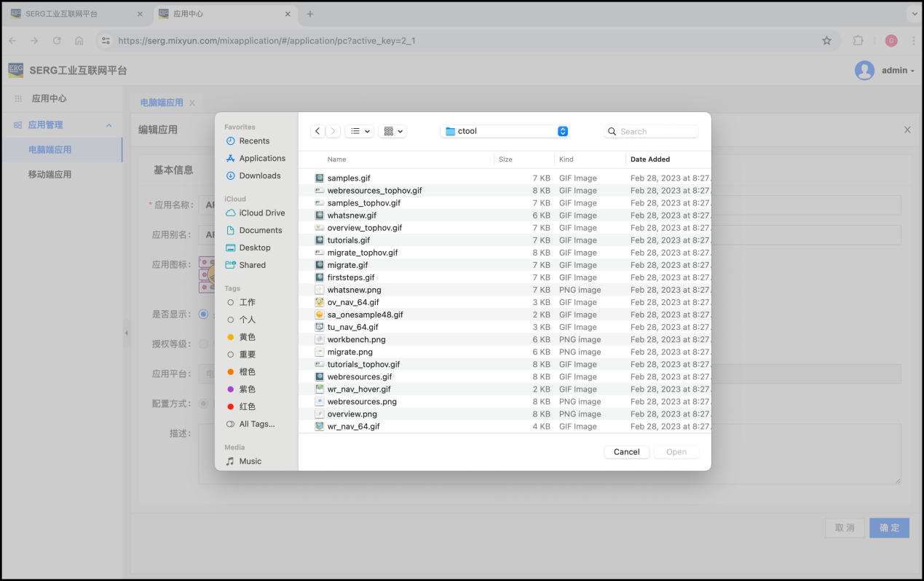Open the grid grouping options dropdown
Image resolution: width=924 pixels, height=581 pixels.
pyautogui.click(x=392, y=131)
